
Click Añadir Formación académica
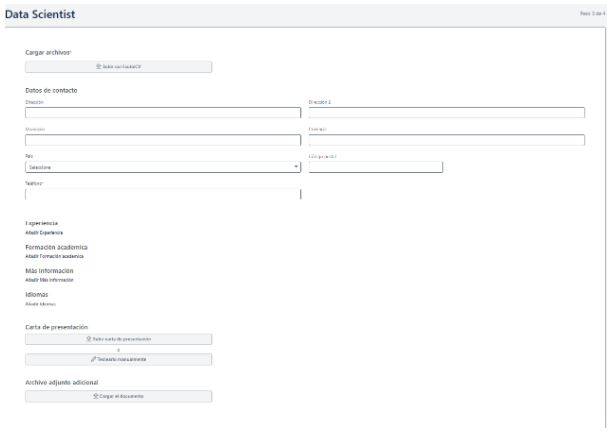click(x=55, y=256)
